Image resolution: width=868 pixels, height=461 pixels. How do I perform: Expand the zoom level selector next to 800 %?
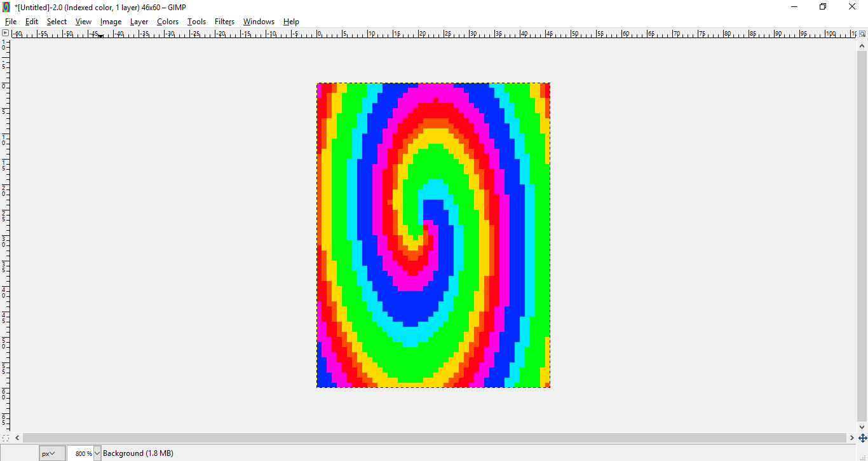97,453
